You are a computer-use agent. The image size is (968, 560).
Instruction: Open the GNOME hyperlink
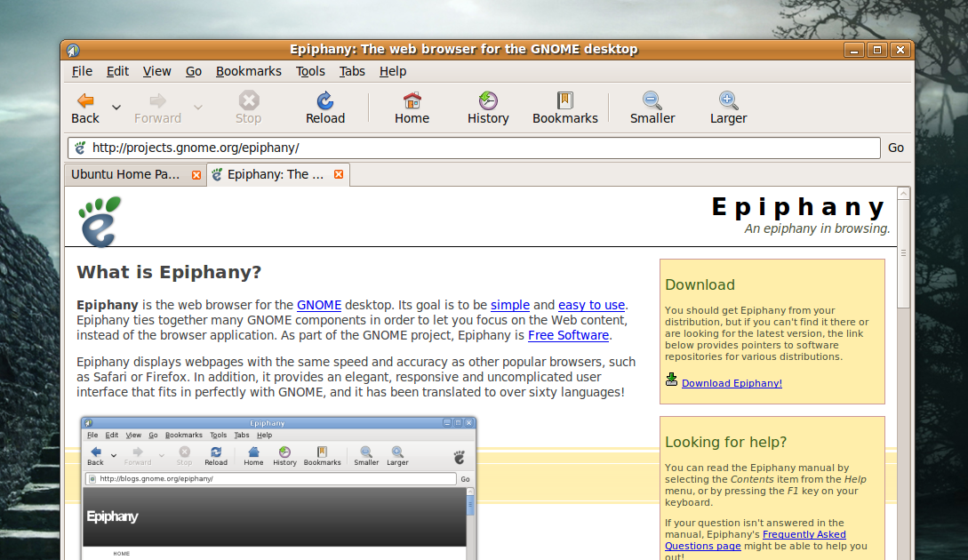(x=318, y=305)
